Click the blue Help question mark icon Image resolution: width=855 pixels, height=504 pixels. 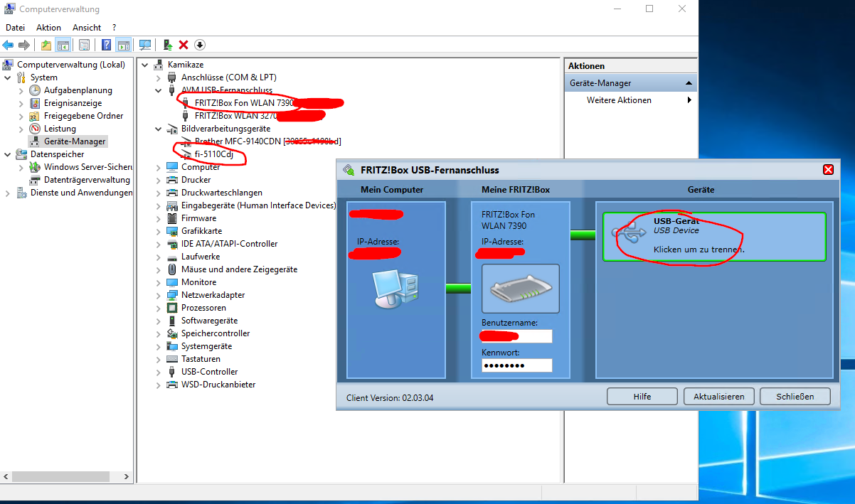point(106,45)
